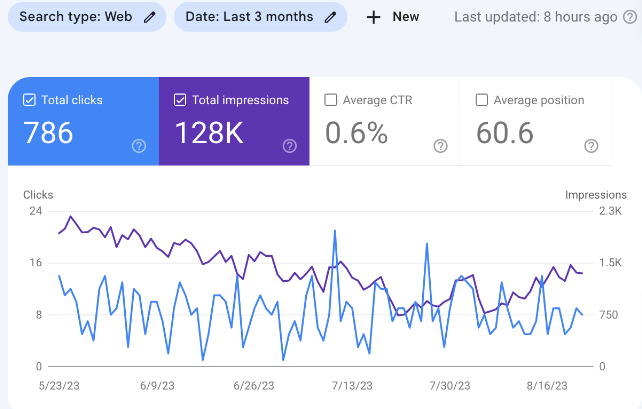
Task: Select the 128K value on Total impressions
Action: [207, 133]
